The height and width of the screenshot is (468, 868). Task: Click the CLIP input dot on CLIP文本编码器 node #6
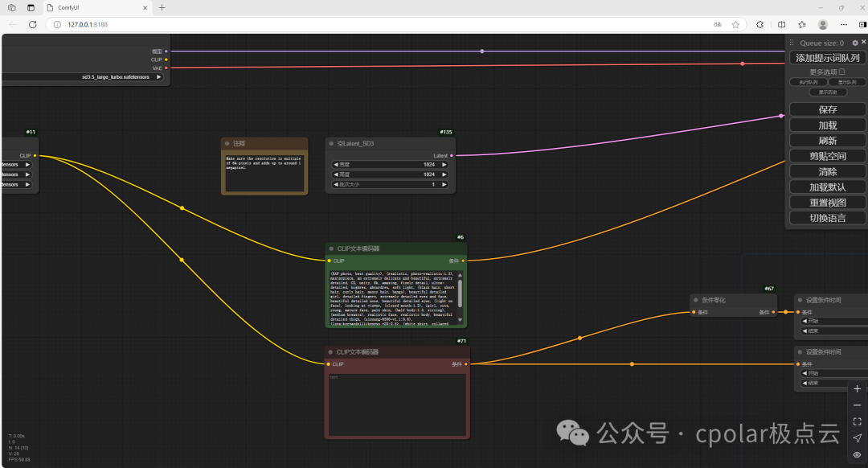click(x=328, y=261)
